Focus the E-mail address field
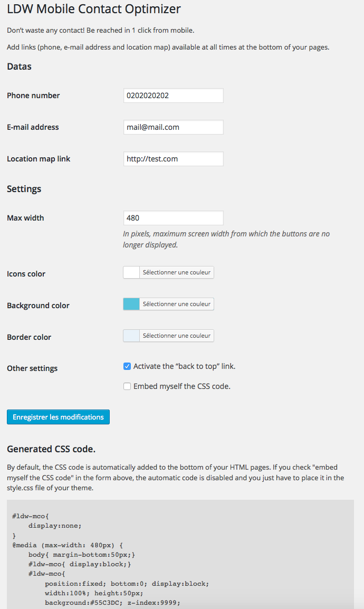Viewport: 364px width, 609px height. point(174,127)
